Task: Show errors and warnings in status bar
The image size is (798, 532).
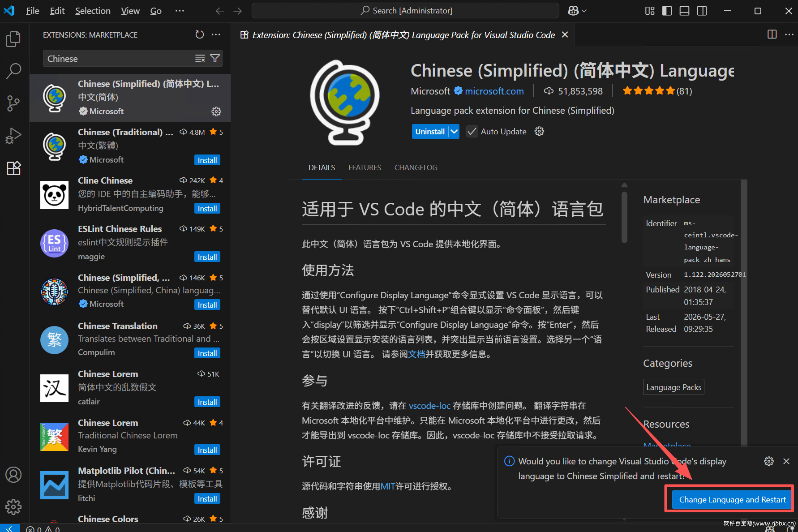Action: pos(43,529)
